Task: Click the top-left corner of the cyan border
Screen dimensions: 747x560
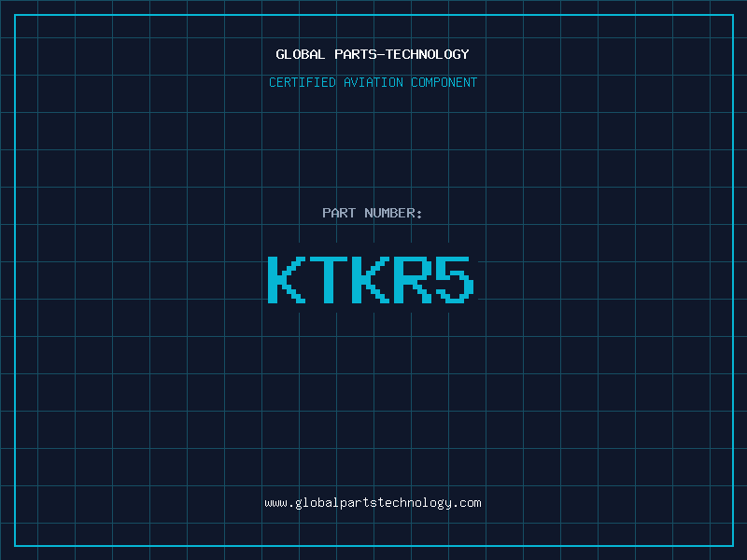Action: pos(14,14)
